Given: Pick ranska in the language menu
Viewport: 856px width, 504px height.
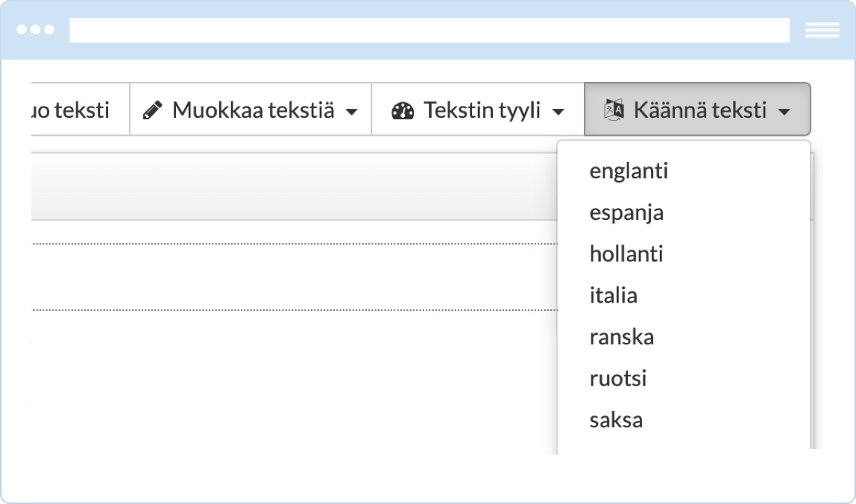Looking at the screenshot, I should [621, 337].
